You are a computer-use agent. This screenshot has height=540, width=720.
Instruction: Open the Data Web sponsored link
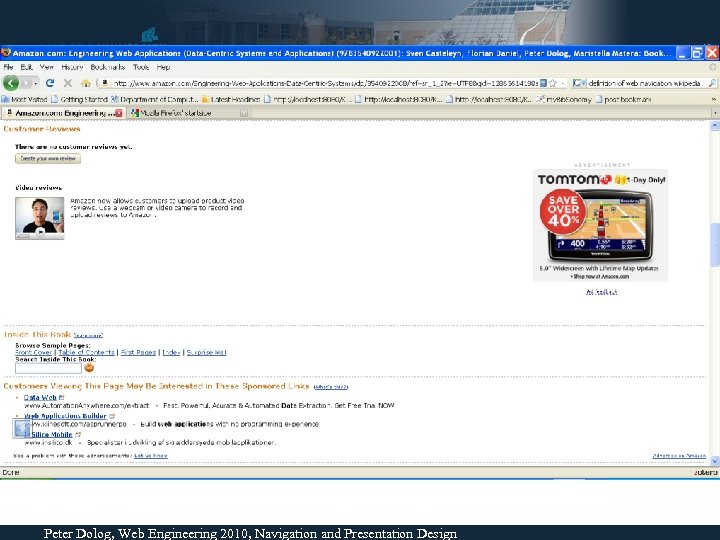(40, 398)
